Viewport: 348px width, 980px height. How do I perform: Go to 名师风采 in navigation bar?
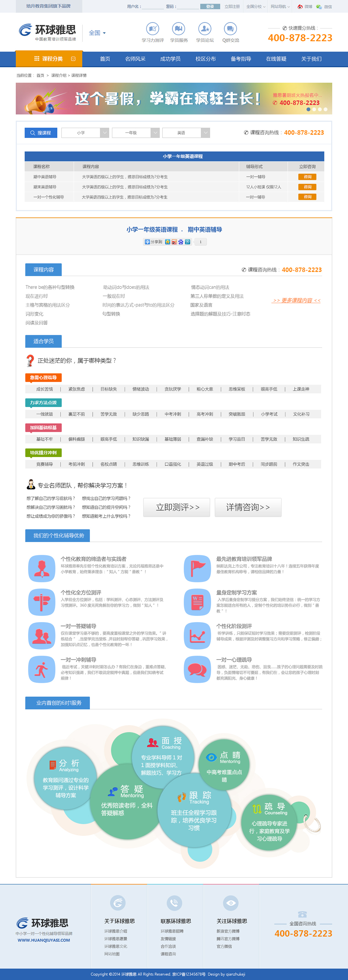[x=135, y=59]
